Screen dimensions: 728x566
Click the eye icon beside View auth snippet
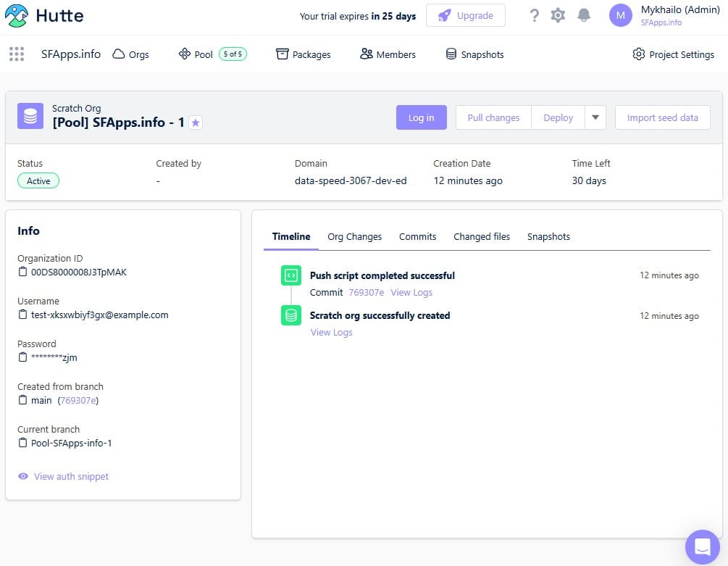tap(22, 476)
